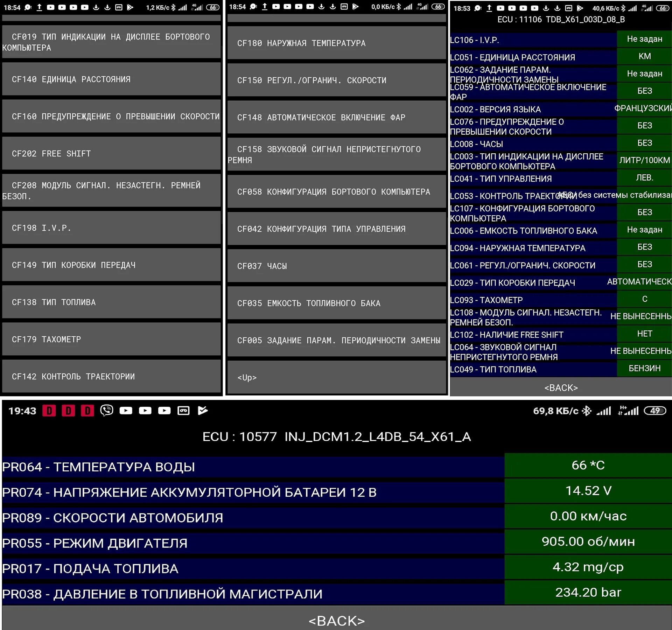Tap the battery indicator showing 49
The image size is (672, 630).
655,411
